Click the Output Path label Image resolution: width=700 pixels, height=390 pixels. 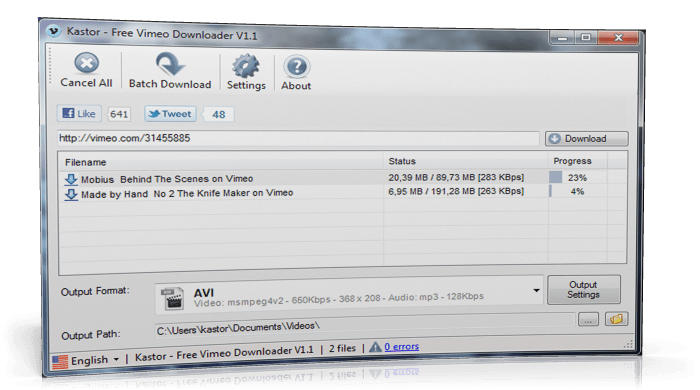tap(91, 335)
